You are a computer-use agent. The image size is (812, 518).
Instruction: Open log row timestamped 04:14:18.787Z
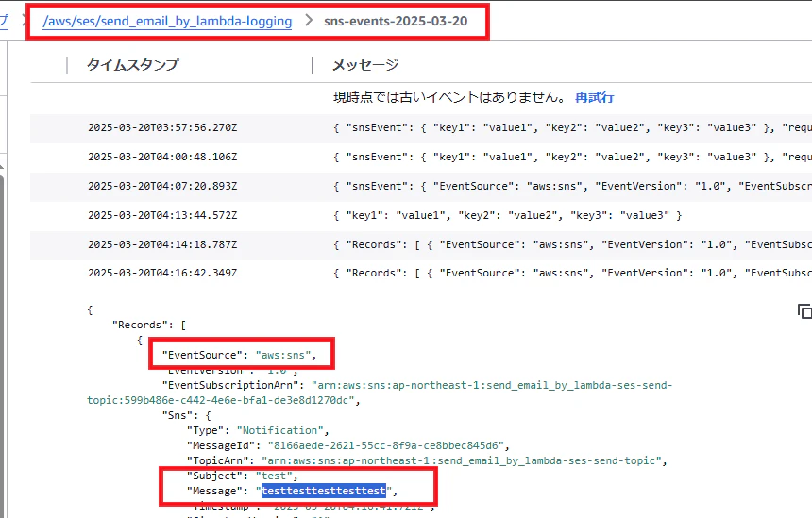(421, 244)
